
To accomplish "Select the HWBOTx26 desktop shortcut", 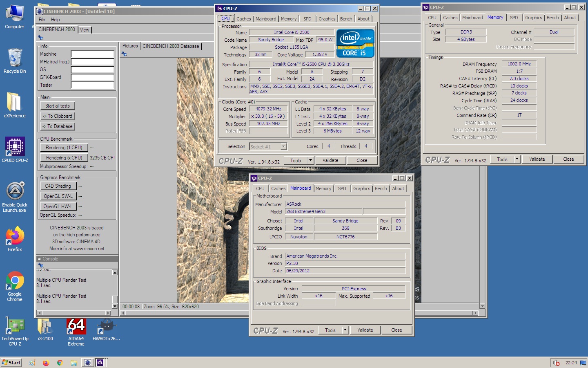I will pos(106,330).
